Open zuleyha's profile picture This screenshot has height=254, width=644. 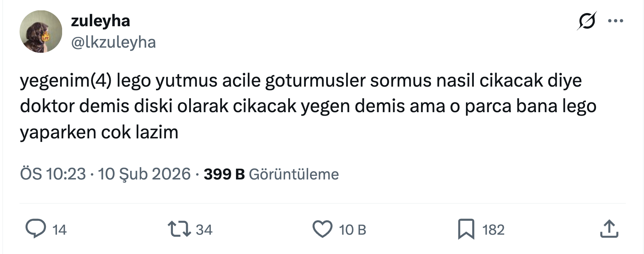pos(41,31)
